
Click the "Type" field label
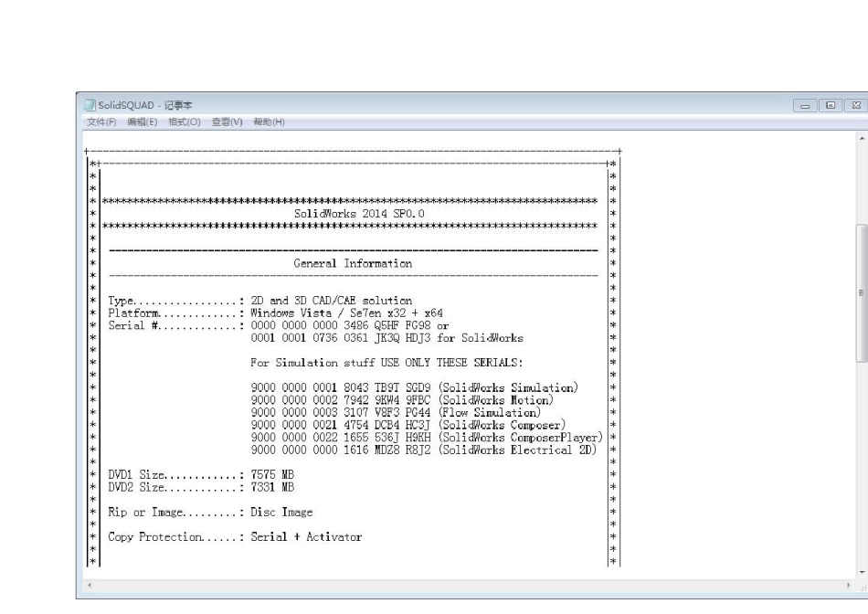coord(121,301)
